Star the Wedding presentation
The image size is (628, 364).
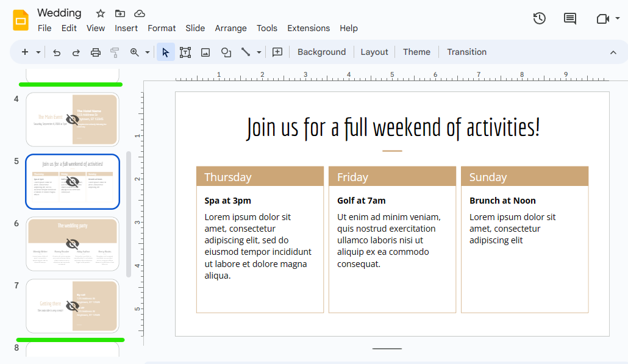101,13
